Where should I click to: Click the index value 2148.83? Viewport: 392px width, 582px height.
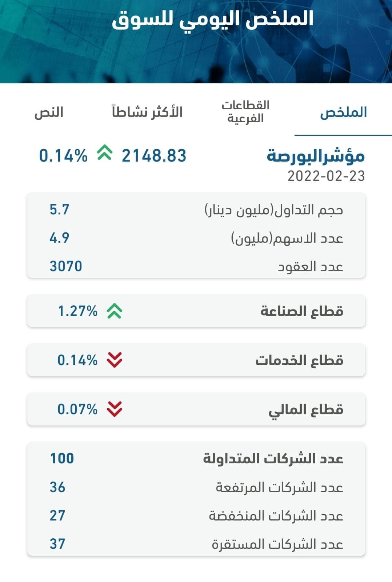(x=154, y=156)
